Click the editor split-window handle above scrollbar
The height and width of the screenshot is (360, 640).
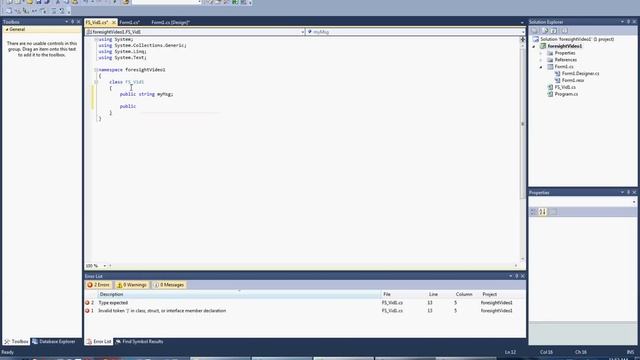(x=522, y=40)
